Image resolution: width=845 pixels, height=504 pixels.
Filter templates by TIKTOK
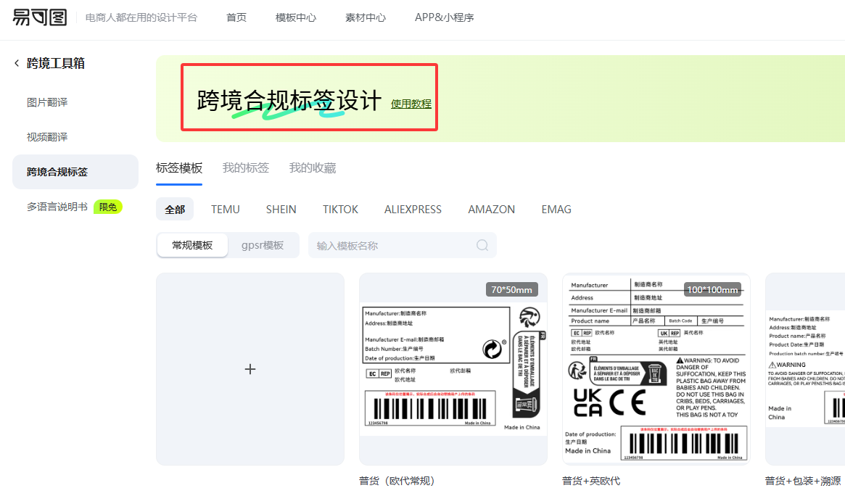340,209
